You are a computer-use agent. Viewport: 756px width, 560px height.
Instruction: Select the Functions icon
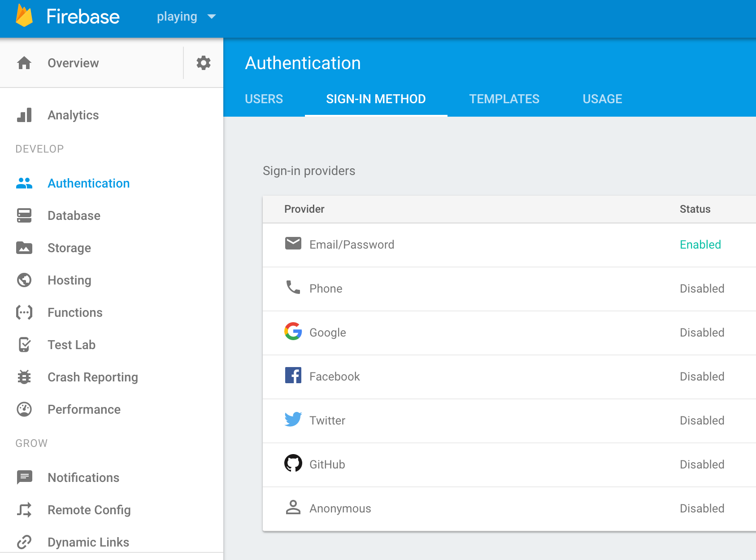point(24,312)
